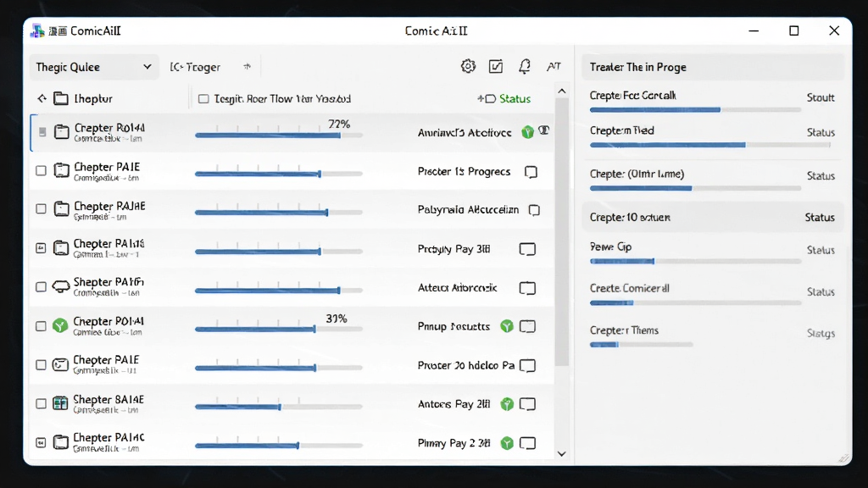Click the Crecte Comicerdl label

coord(630,288)
